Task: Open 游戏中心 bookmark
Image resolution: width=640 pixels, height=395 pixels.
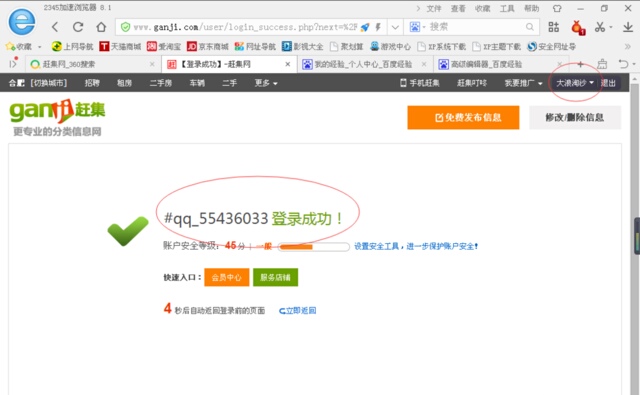Action: point(390,47)
